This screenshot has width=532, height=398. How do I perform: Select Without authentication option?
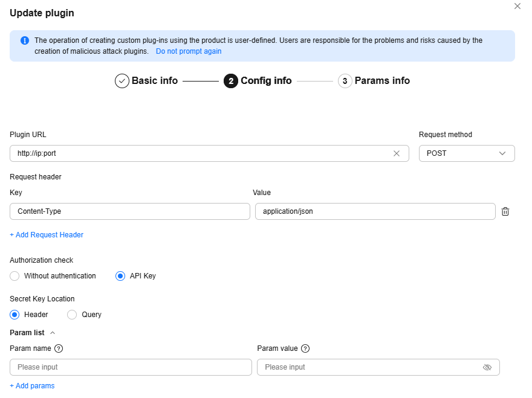point(15,276)
